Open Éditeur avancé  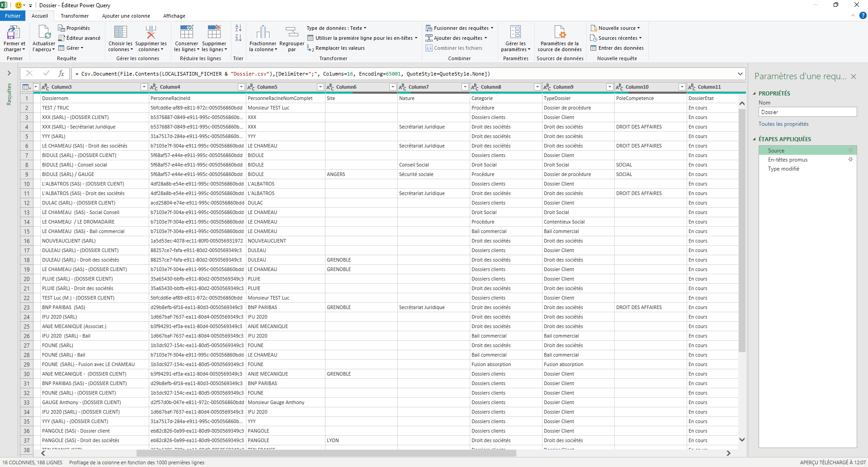point(79,38)
